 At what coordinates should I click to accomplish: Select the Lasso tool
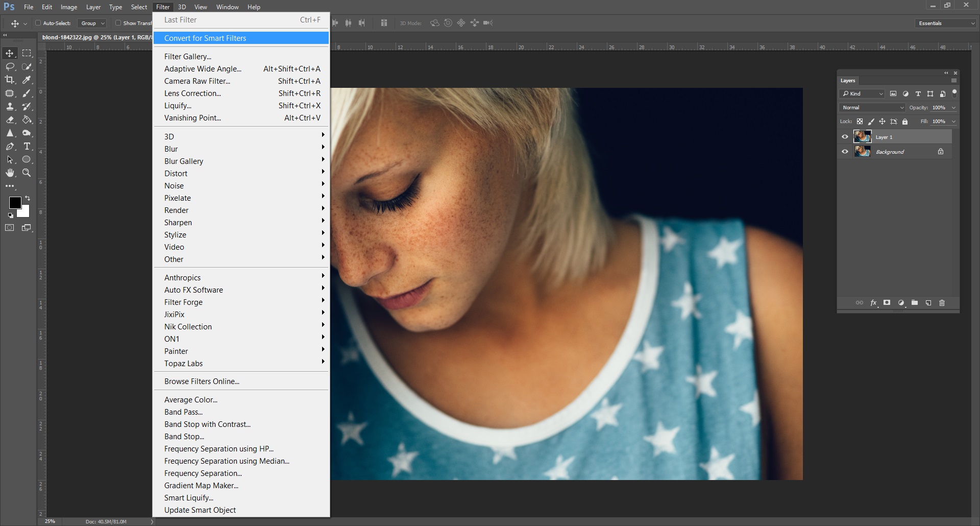coord(10,66)
